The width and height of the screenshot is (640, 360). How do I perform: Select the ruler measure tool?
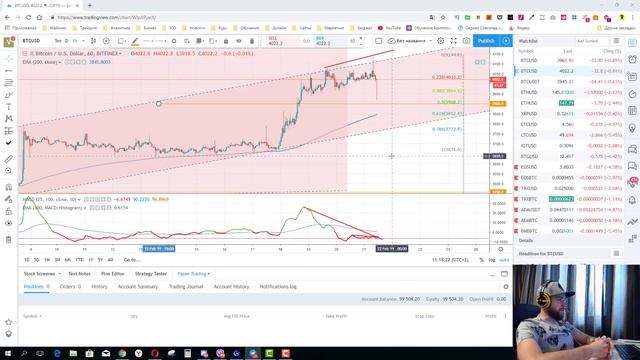9,159
